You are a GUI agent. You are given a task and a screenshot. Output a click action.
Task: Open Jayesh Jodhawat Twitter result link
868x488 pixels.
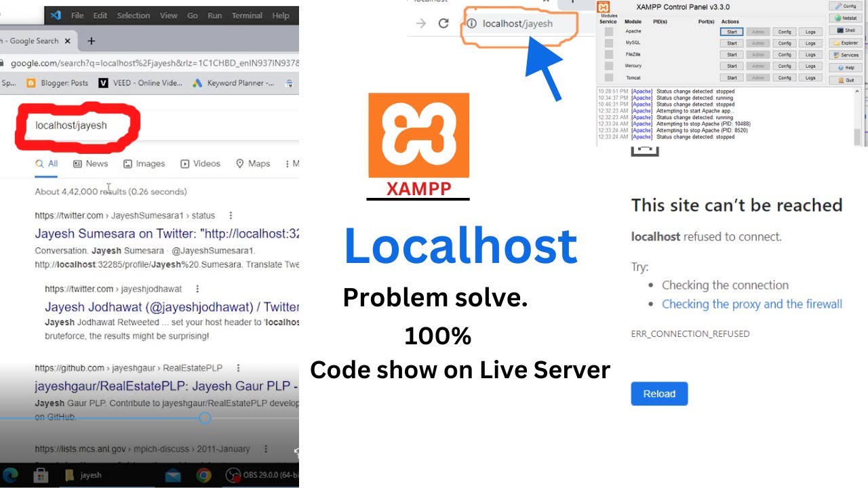point(172,307)
